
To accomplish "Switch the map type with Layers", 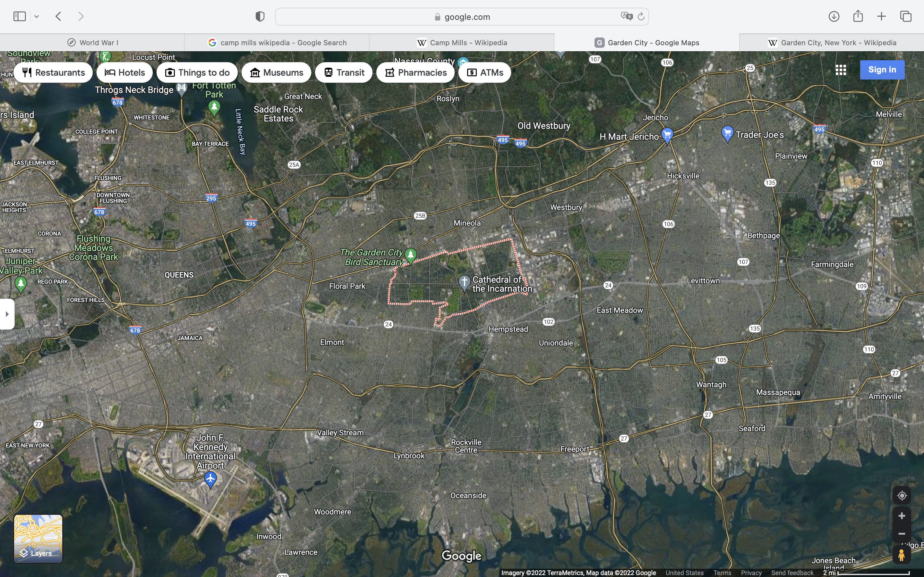I will click(x=38, y=539).
